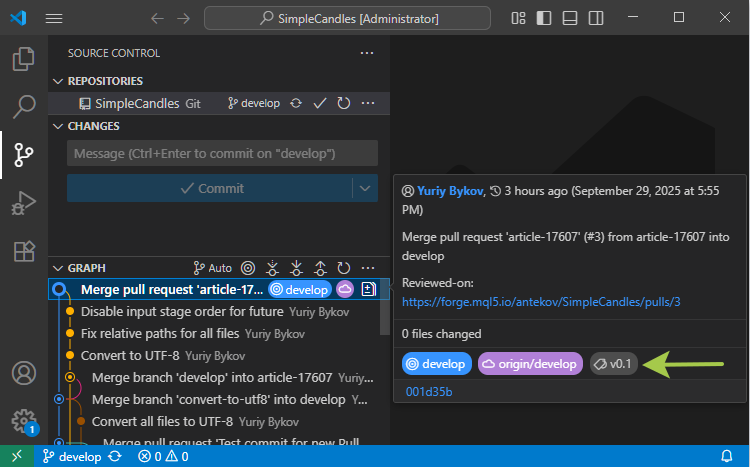Open remote window indicator in status bar
The height and width of the screenshot is (467, 750).
point(17,456)
